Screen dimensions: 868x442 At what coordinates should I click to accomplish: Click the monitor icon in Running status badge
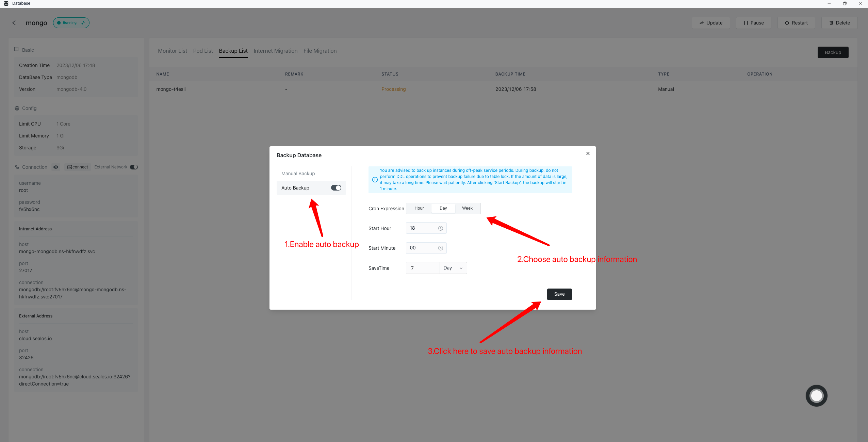tap(83, 23)
